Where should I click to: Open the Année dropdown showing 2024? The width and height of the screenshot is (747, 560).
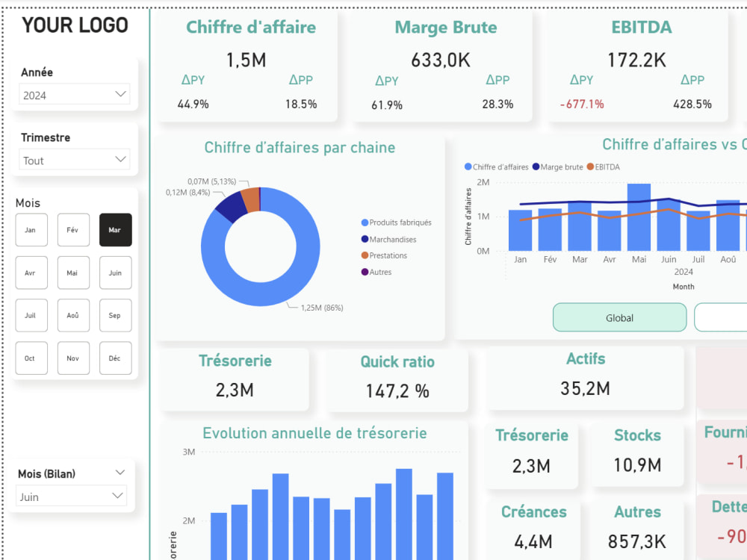tap(73, 94)
